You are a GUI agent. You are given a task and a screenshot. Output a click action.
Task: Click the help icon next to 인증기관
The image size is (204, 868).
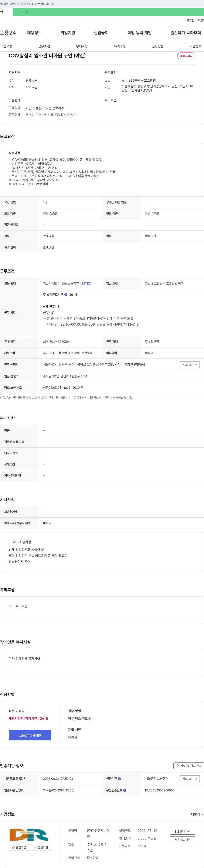point(119,779)
